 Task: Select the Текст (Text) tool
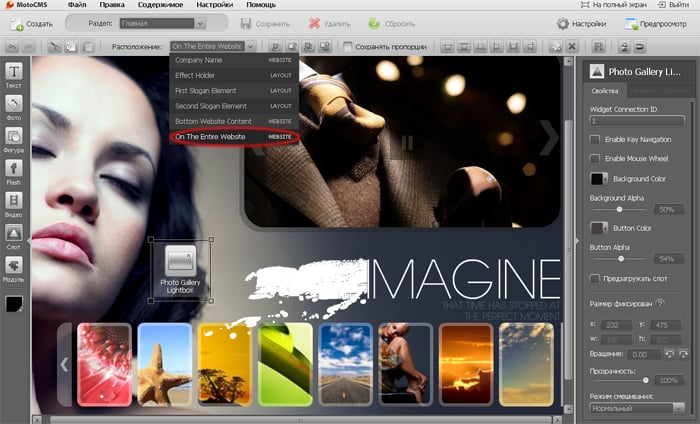(x=15, y=76)
